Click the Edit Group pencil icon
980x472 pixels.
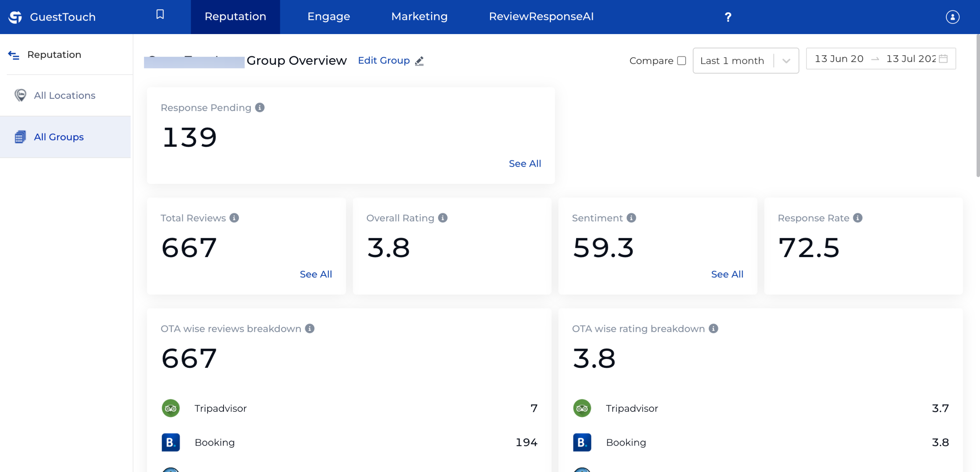coord(420,61)
